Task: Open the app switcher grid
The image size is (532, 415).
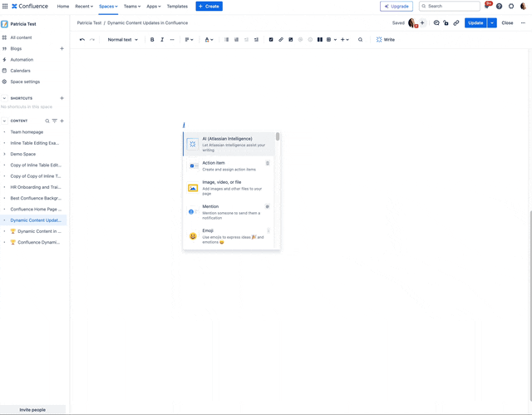Action: coord(5,6)
